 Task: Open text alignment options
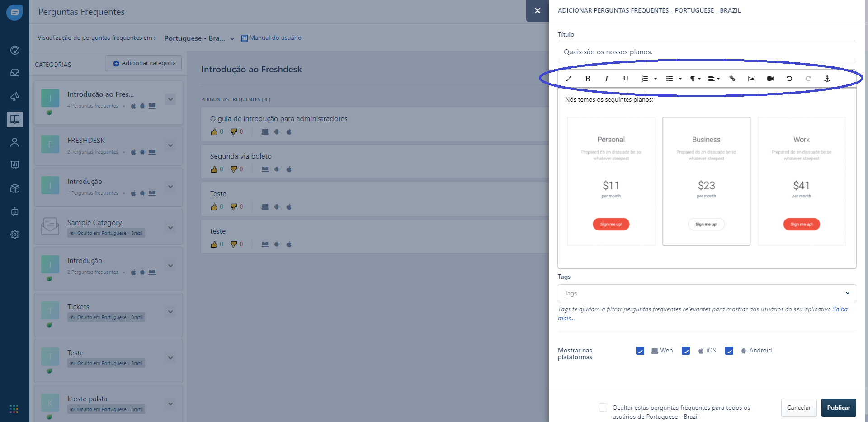714,79
